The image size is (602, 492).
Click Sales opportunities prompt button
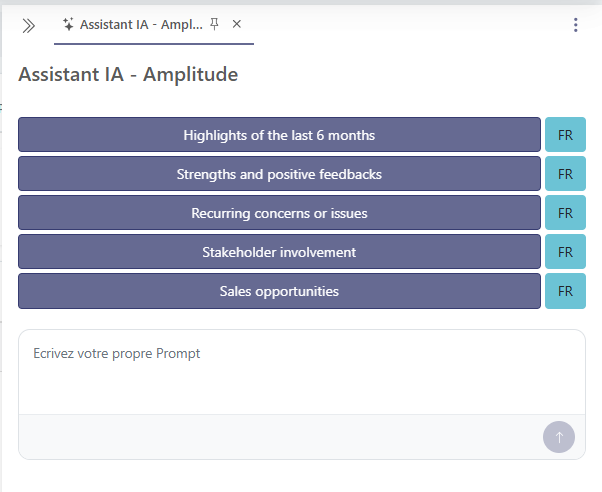(x=279, y=291)
